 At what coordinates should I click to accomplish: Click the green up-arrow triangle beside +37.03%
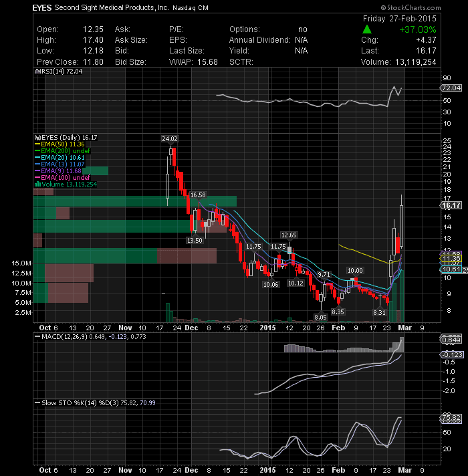tap(367, 29)
